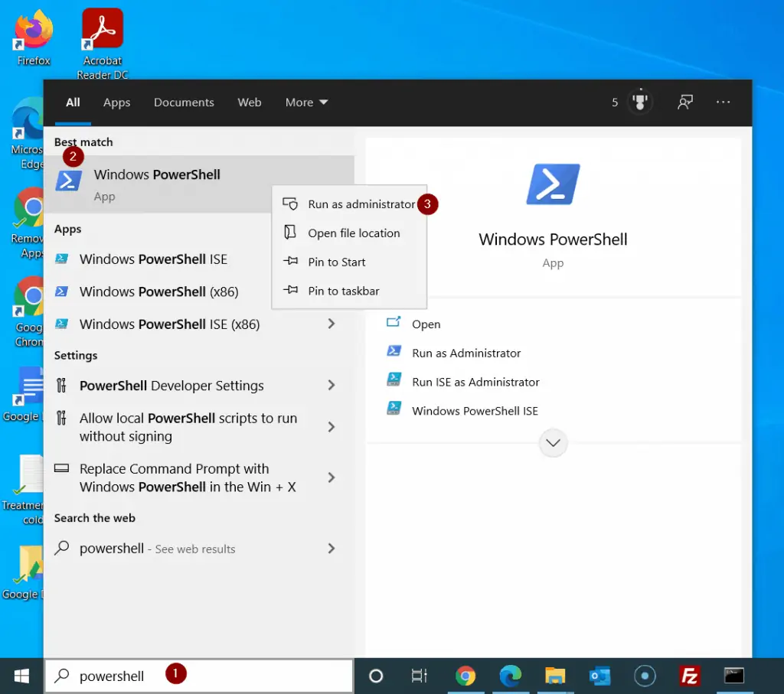784x694 pixels.
Task: Click the Cortana circle icon on taskbar
Action: (376, 676)
